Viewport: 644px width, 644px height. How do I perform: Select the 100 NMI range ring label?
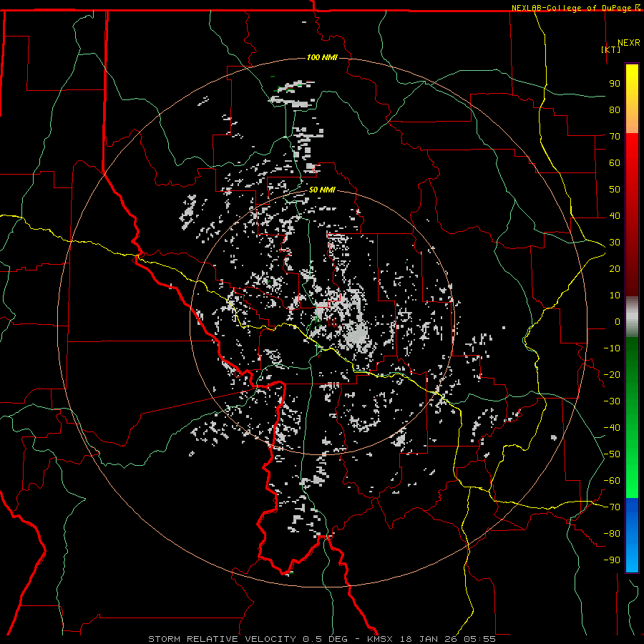[322, 57]
